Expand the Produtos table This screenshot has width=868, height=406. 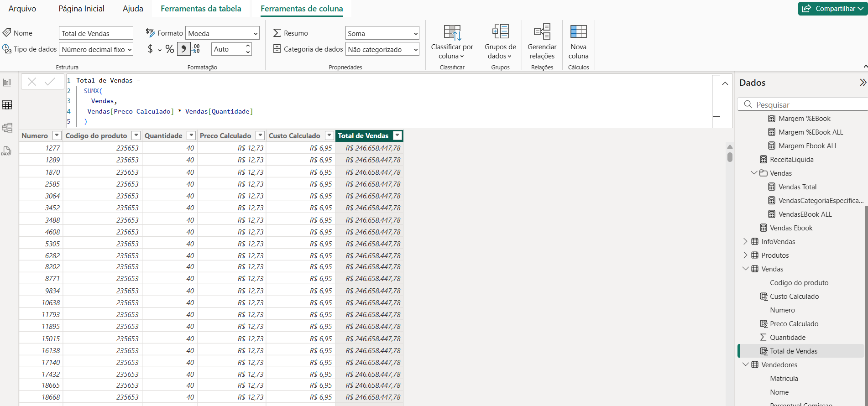pos(745,255)
